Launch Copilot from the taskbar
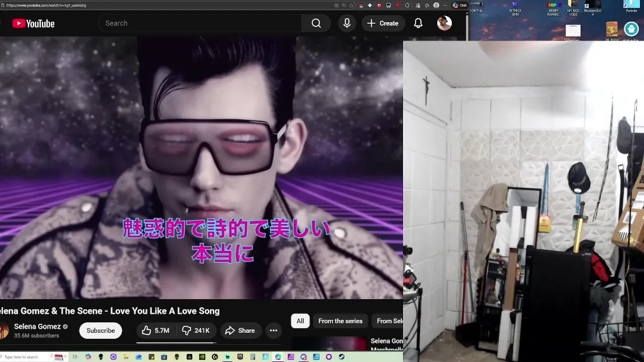Image resolution: width=644 pixels, height=362 pixels. pos(88,357)
